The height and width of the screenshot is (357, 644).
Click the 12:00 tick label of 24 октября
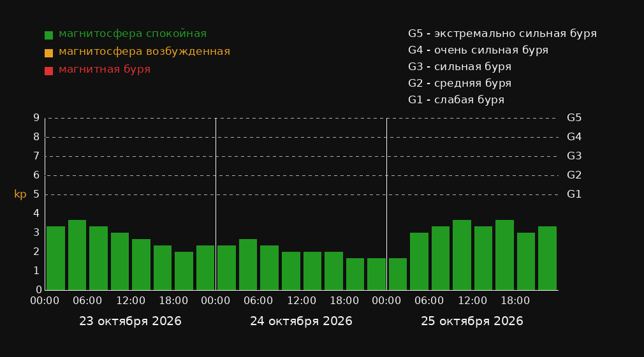tap(302, 301)
